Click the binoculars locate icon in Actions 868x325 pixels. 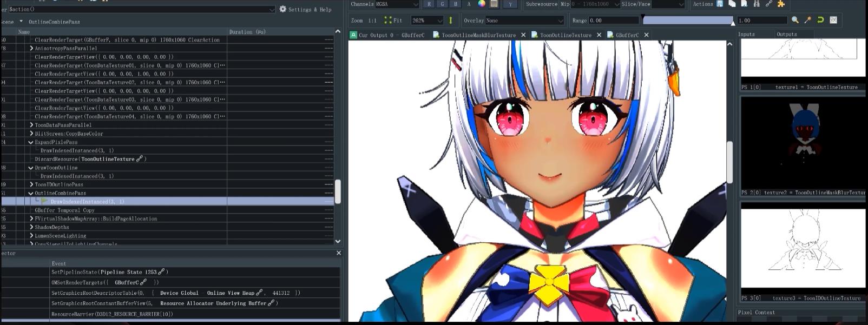point(757,4)
